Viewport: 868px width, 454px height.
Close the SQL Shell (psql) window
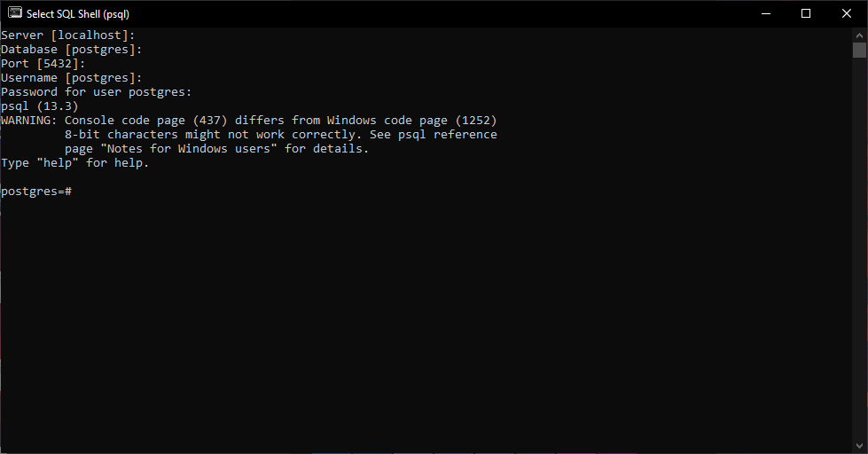click(x=847, y=13)
